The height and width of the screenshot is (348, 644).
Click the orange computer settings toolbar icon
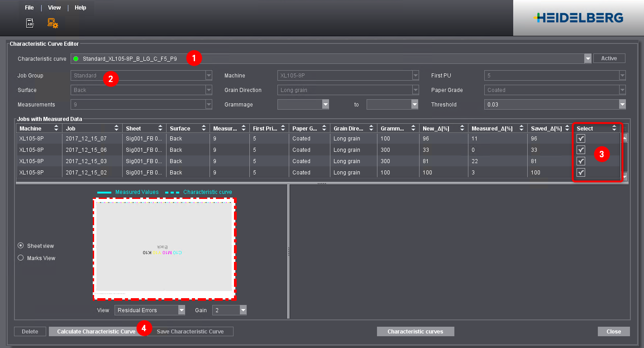click(x=52, y=23)
